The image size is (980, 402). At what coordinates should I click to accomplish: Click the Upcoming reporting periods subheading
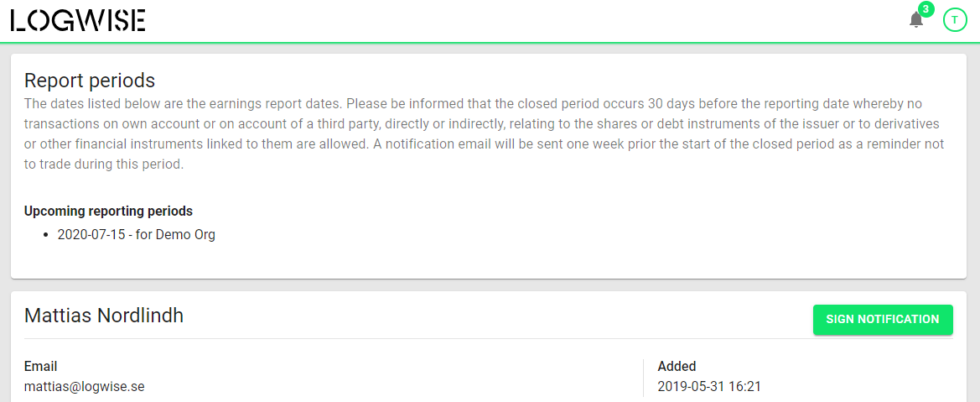[x=108, y=211]
